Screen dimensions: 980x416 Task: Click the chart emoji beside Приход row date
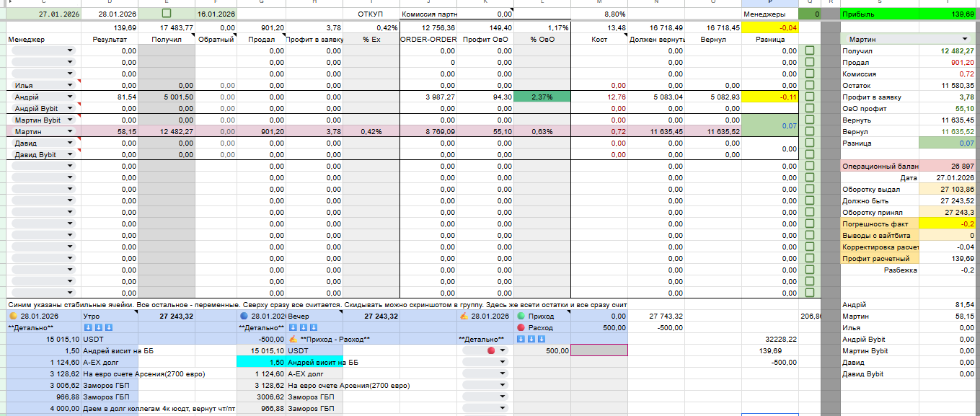(x=464, y=316)
